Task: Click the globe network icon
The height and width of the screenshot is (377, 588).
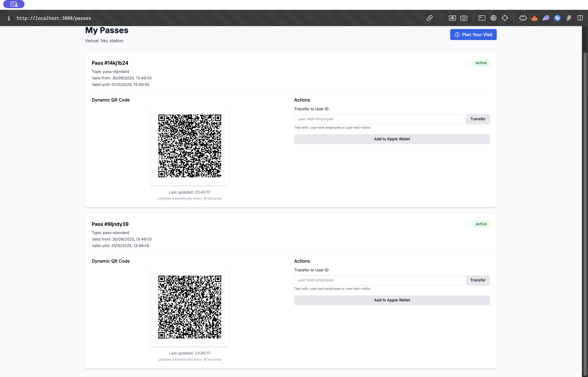Action: click(x=493, y=18)
